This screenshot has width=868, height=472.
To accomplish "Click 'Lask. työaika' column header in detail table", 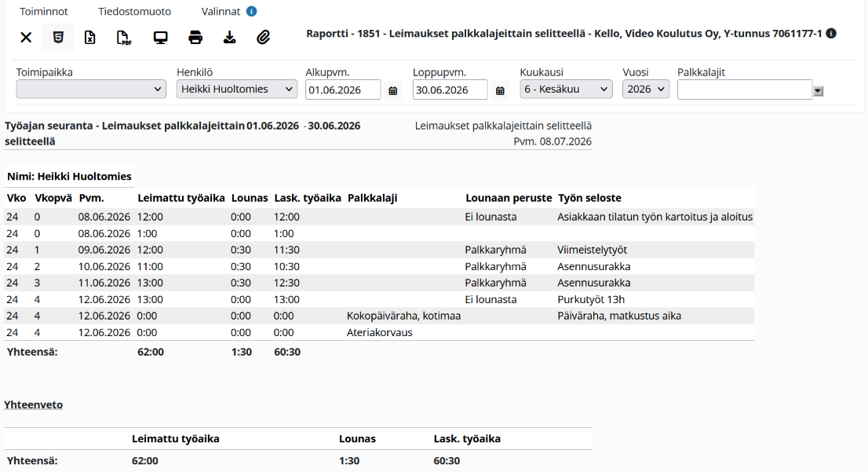I will click(x=307, y=198).
